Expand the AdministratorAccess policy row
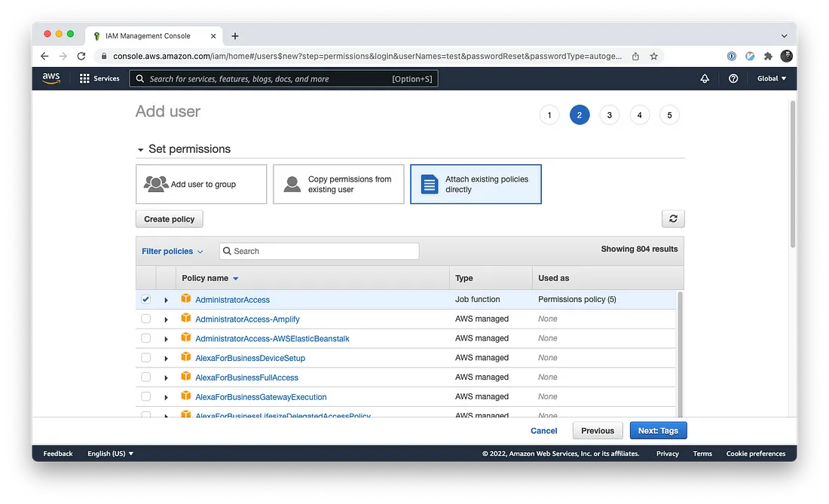 [x=166, y=300]
